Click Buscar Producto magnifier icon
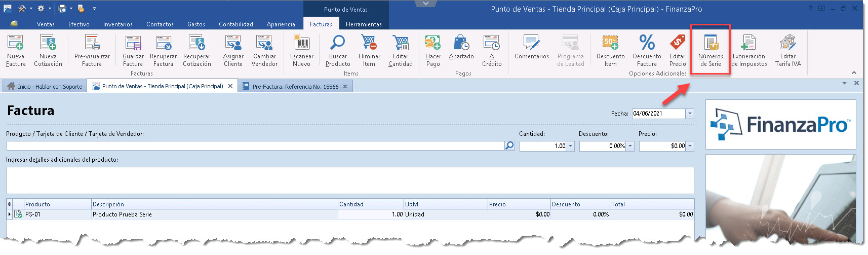The width and height of the screenshot is (868, 255). point(338,43)
